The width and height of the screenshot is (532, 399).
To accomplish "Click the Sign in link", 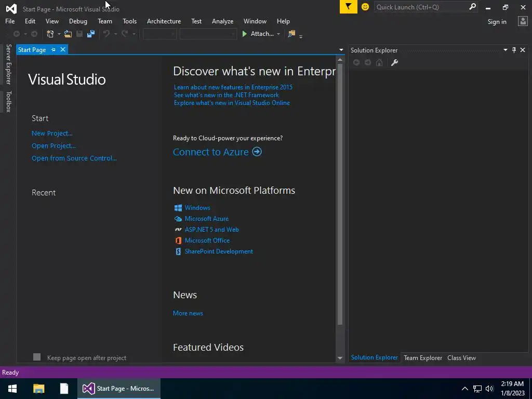I will pyautogui.click(x=497, y=22).
